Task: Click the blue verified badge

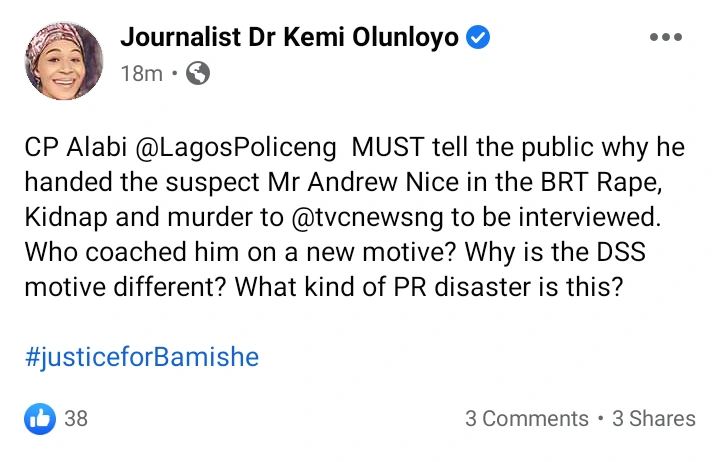Action: pyautogui.click(x=479, y=38)
